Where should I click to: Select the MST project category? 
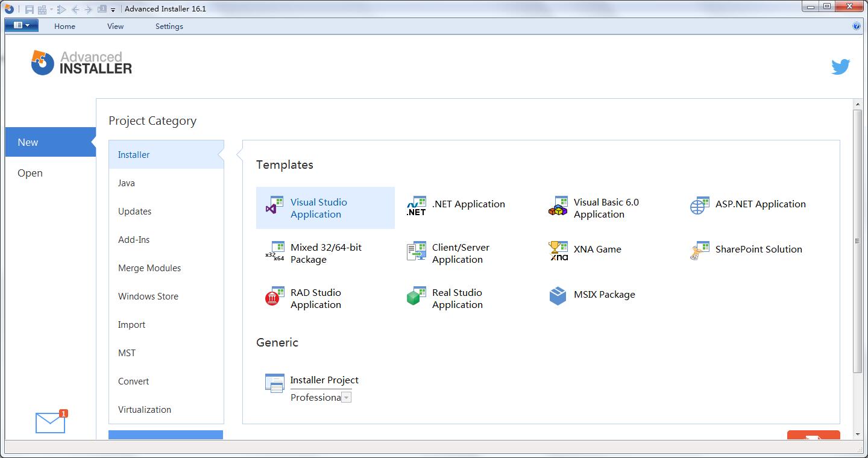pyautogui.click(x=166, y=353)
